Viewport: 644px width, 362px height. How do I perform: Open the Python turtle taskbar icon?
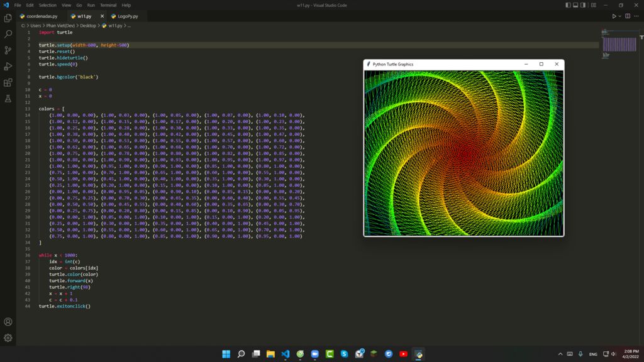tap(418, 354)
